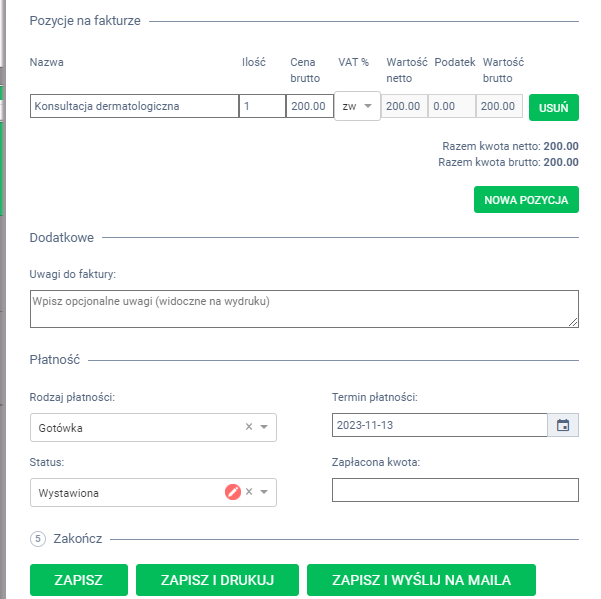Click the Uwagi do faktury textarea
The width and height of the screenshot is (601, 599).
(x=304, y=308)
